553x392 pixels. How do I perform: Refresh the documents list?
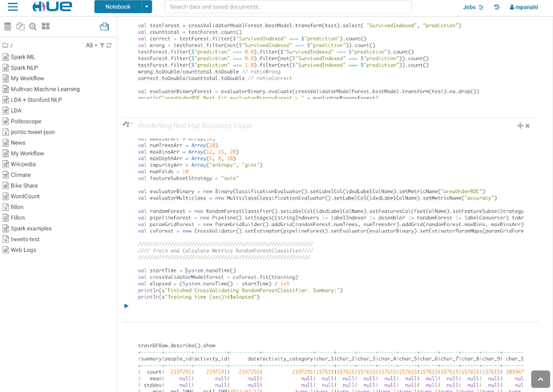tap(109, 45)
